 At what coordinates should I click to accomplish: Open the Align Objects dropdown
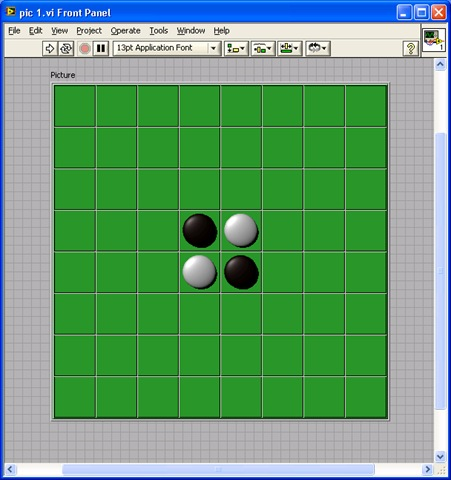pos(236,48)
